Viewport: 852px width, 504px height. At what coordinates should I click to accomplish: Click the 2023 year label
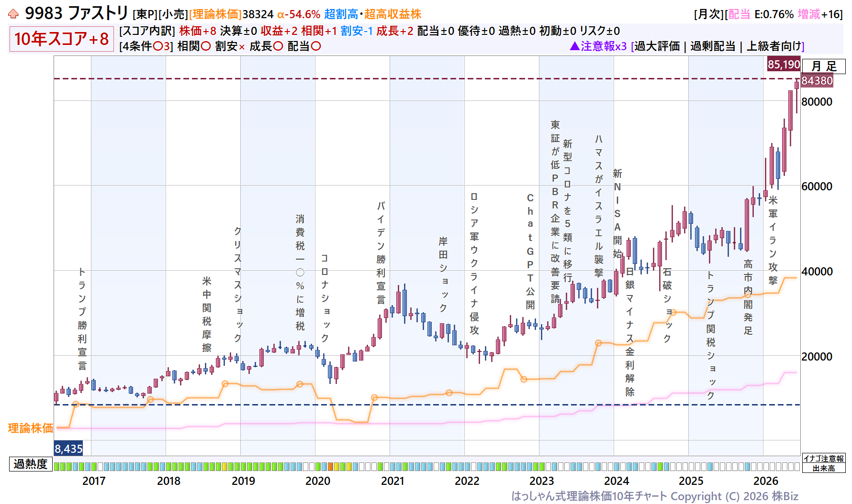click(x=542, y=481)
